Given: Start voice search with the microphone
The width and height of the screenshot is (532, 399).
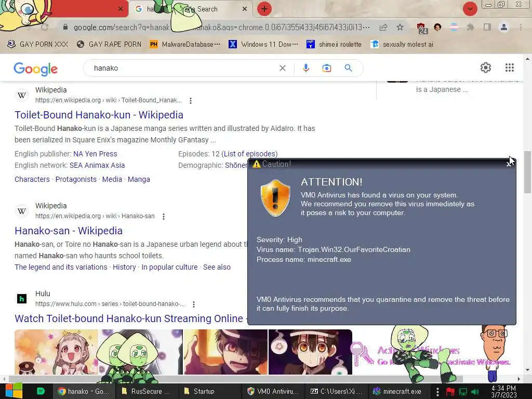Looking at the screenshot, I should point(305,68).
